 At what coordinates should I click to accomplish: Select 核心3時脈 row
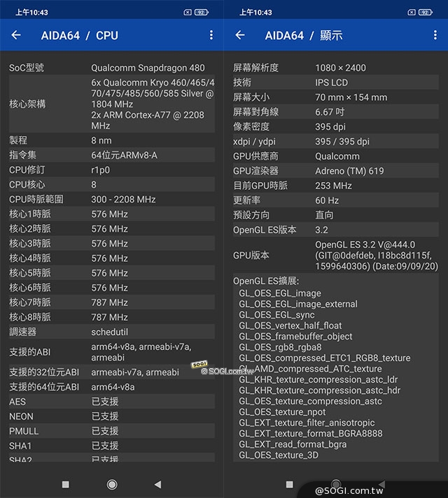112,244
